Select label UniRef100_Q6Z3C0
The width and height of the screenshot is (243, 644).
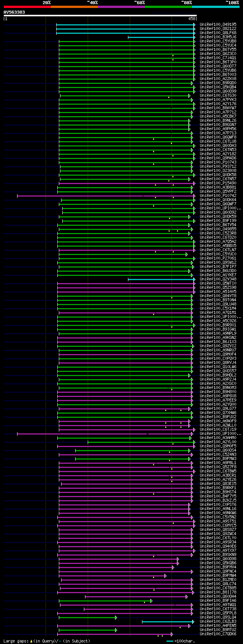coord(218,54)
